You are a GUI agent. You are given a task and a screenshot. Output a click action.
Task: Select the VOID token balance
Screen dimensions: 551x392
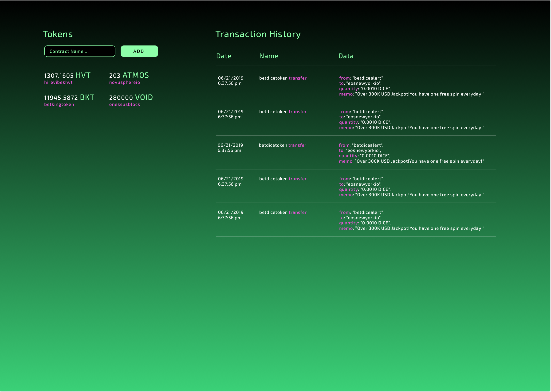click(x=131, y=97)
